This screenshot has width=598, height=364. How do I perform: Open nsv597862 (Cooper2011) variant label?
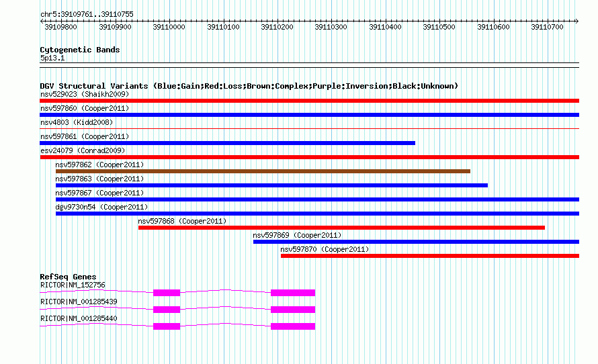pyautogui.click(x=99, y=165)
